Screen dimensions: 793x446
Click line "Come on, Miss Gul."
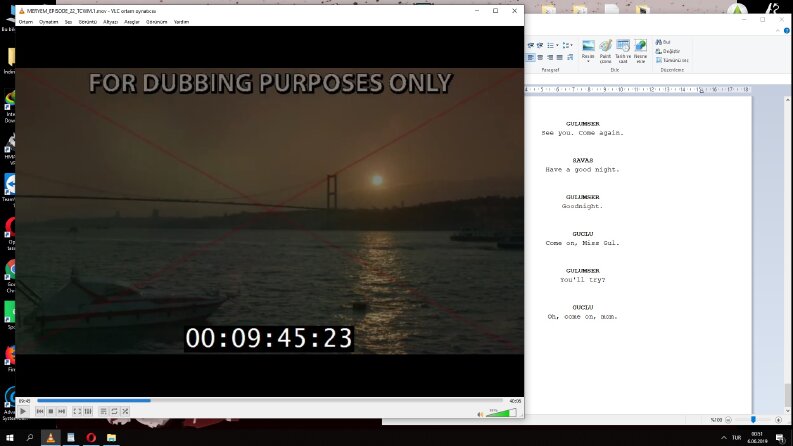[x=583, y=243]
